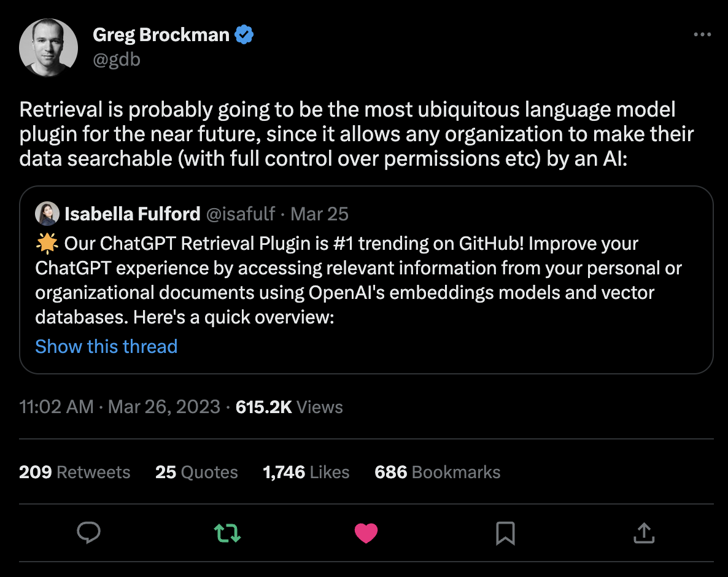This screenshot has height=577, width=728.
Task: View the 25 Quotes list
Action: 196,472
